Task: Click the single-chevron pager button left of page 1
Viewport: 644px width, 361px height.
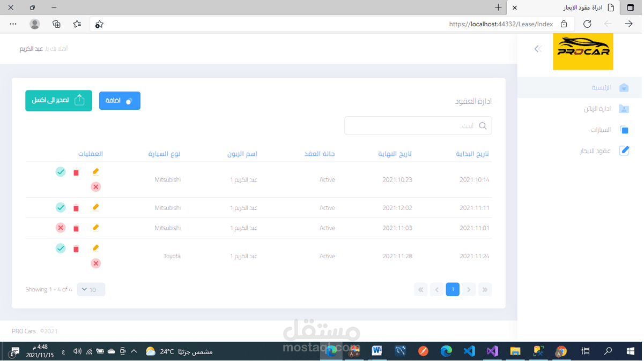Action: [437, 290]
